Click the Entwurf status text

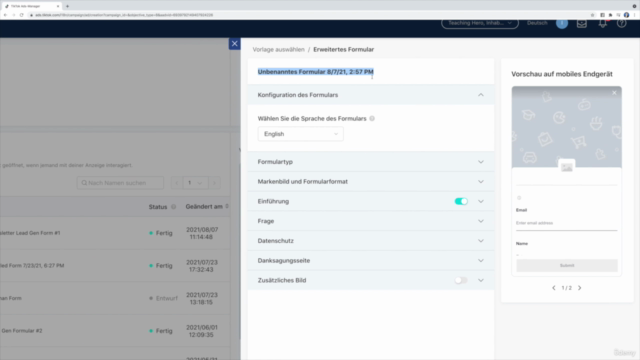click(x=167, y=298)
